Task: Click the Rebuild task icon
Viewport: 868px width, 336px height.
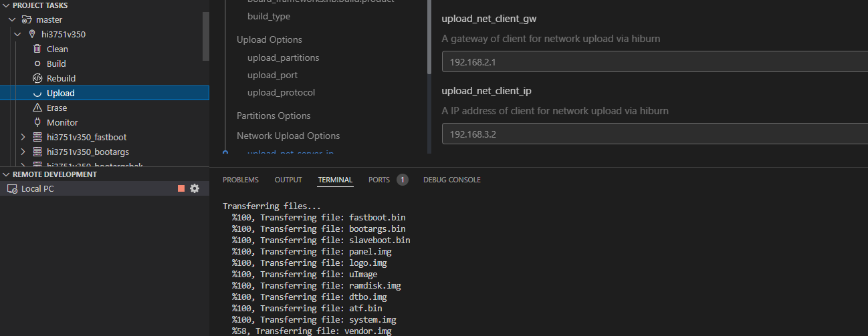Action: coord(37,78)
